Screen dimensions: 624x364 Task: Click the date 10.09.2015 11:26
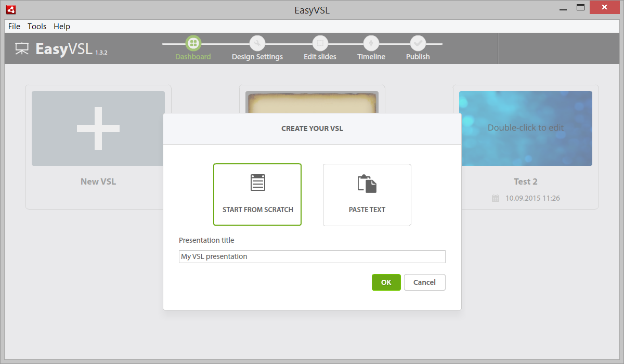(x=532, y=198)
